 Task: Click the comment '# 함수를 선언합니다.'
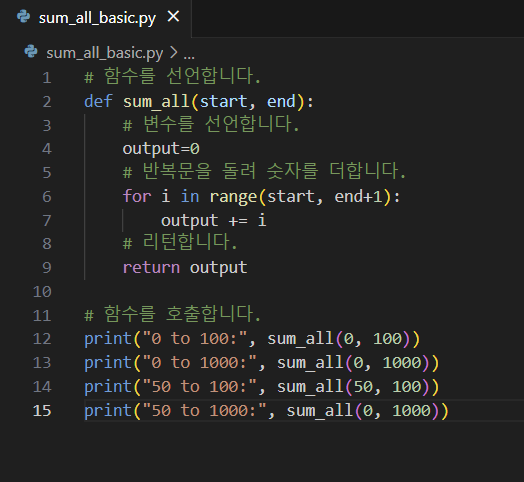pos(172,76)
